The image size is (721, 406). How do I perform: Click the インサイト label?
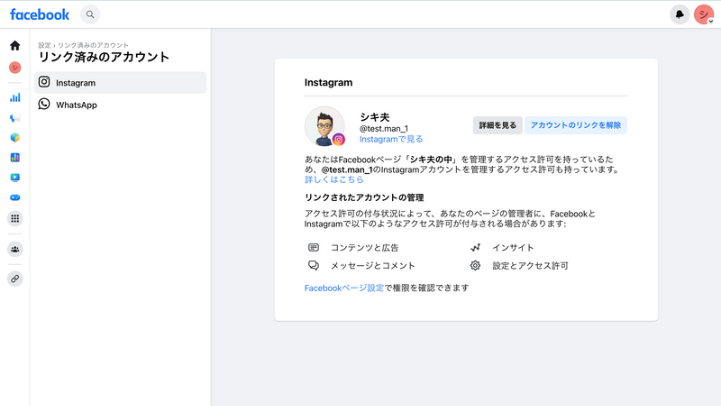click(x=513, y=247)
